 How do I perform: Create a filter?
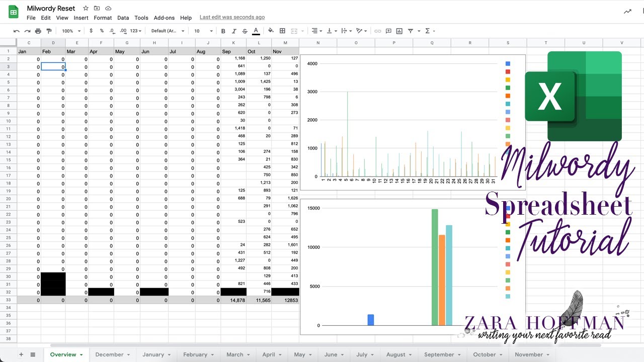[x=411, y=31]
